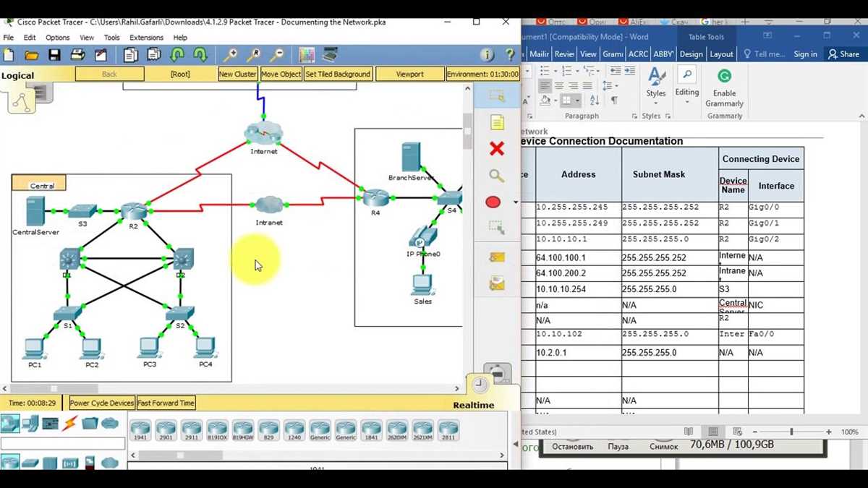Click the Power Cycle Devices button
This screenshot has height=488, width=868.
point(102,403)
